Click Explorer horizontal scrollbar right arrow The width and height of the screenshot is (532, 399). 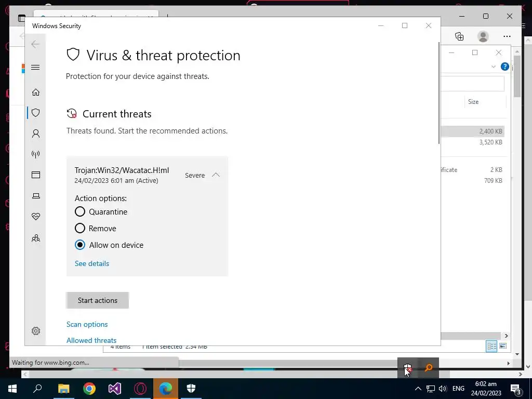506,336
